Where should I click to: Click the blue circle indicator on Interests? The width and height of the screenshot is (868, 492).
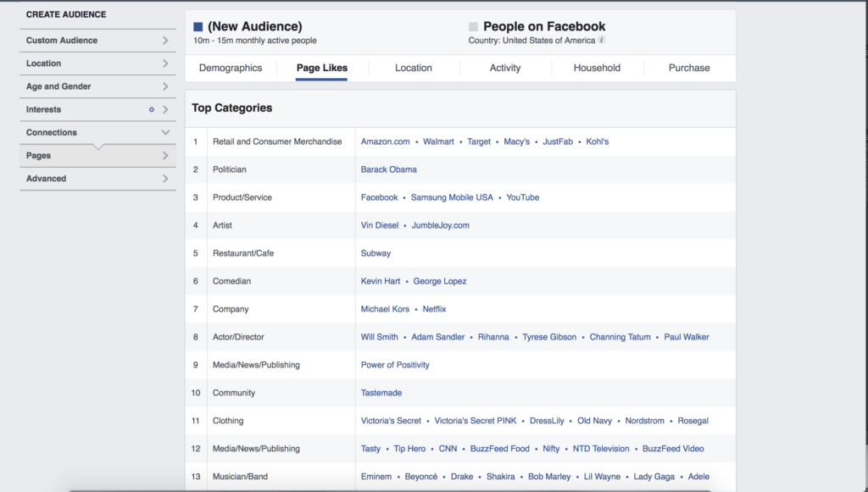(151, 109)
